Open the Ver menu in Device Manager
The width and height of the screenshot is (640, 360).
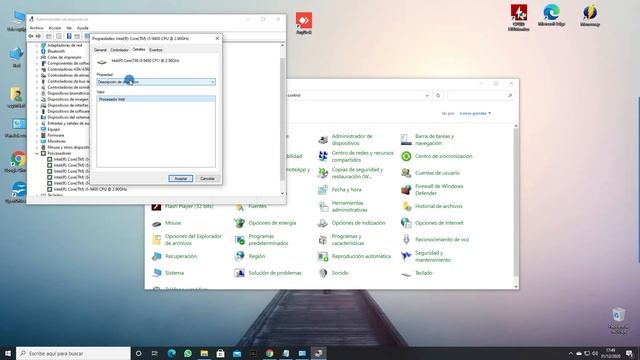pos(69,28)
